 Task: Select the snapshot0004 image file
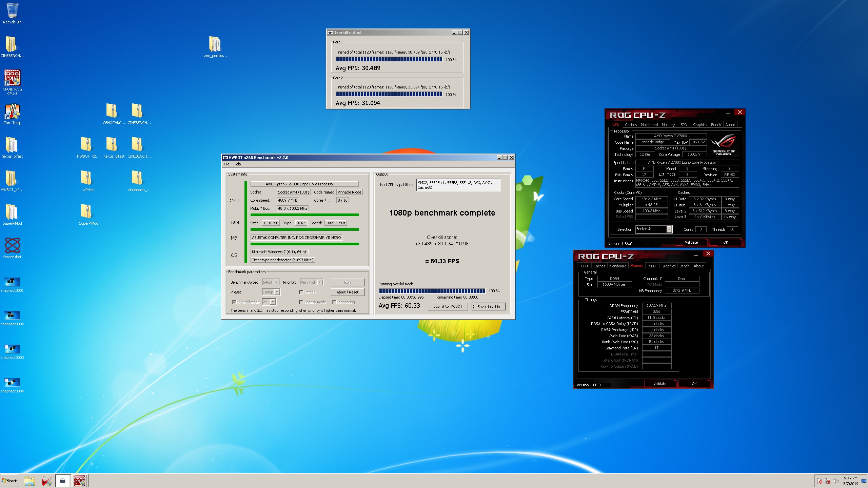pos(12,385)
